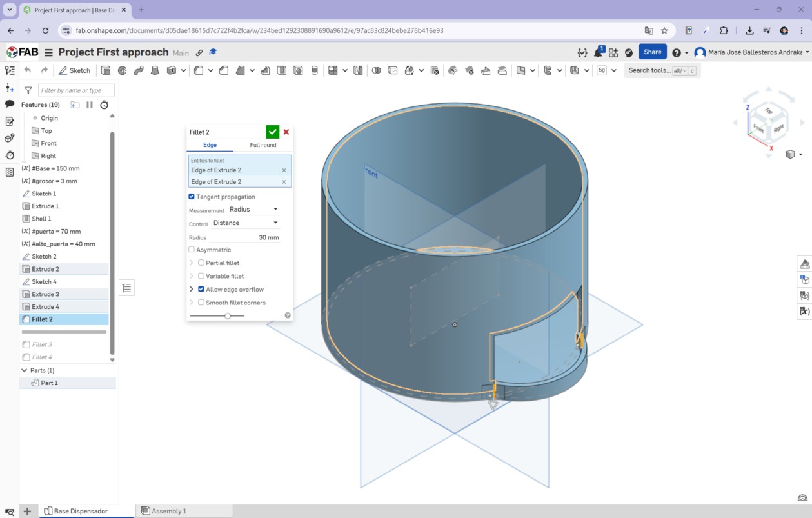This screenshot has width=812, height=518.
Task: Uncheck Allow edge overflow
Action: click(201, 290)
